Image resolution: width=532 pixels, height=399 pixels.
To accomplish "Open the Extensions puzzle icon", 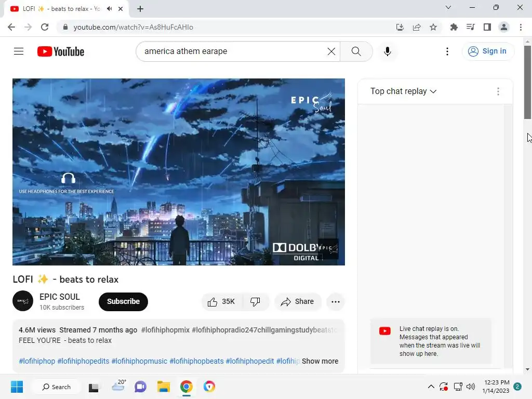I will (x=454, y=27).
